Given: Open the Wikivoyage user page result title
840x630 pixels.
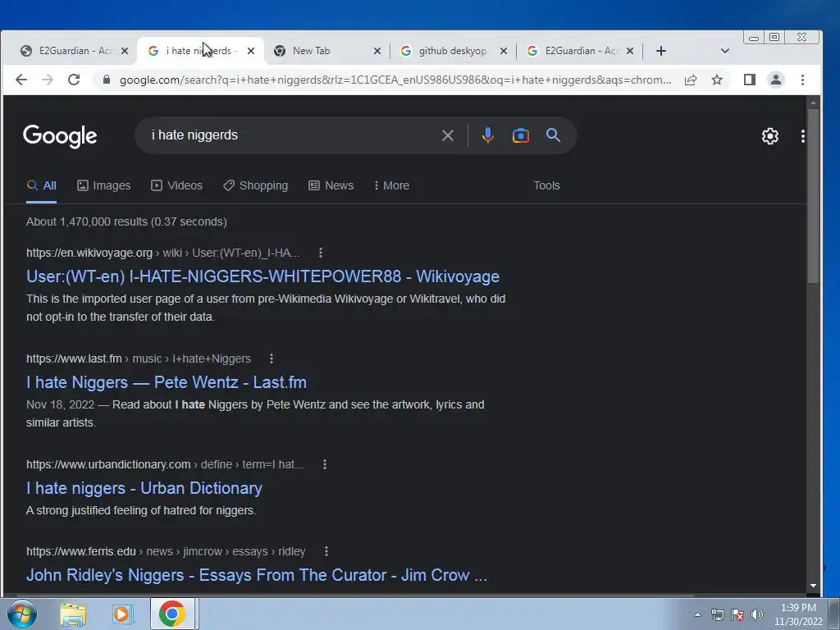Looking at the screenshot, I should [x=263, y=276].
